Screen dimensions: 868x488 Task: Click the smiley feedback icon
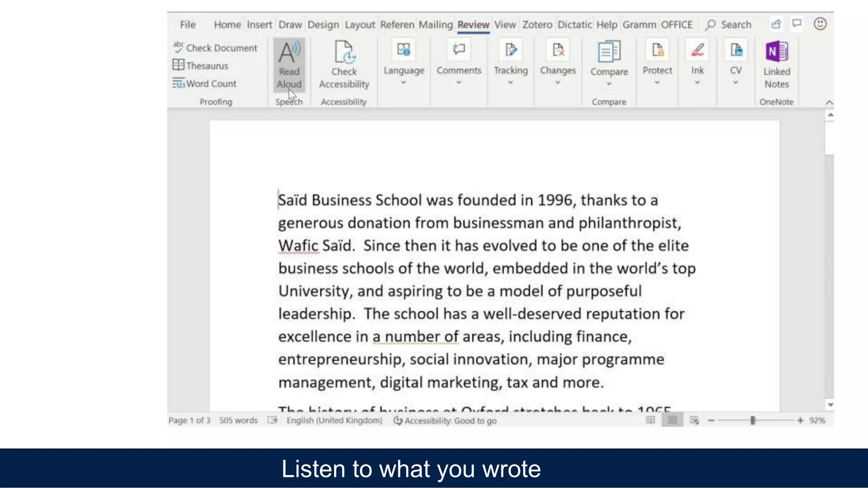tap(820, 24)
